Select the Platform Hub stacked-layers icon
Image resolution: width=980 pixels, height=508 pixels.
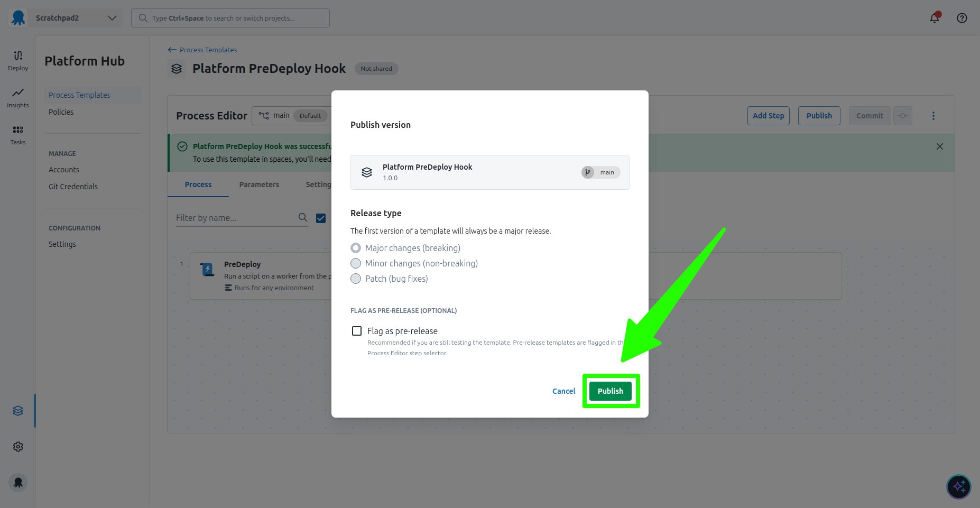pos(18,410)
